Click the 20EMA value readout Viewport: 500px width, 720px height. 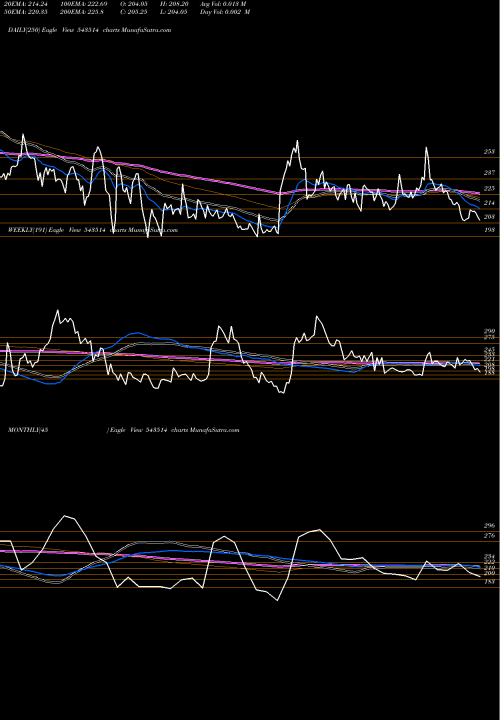[x=28, y=4]
